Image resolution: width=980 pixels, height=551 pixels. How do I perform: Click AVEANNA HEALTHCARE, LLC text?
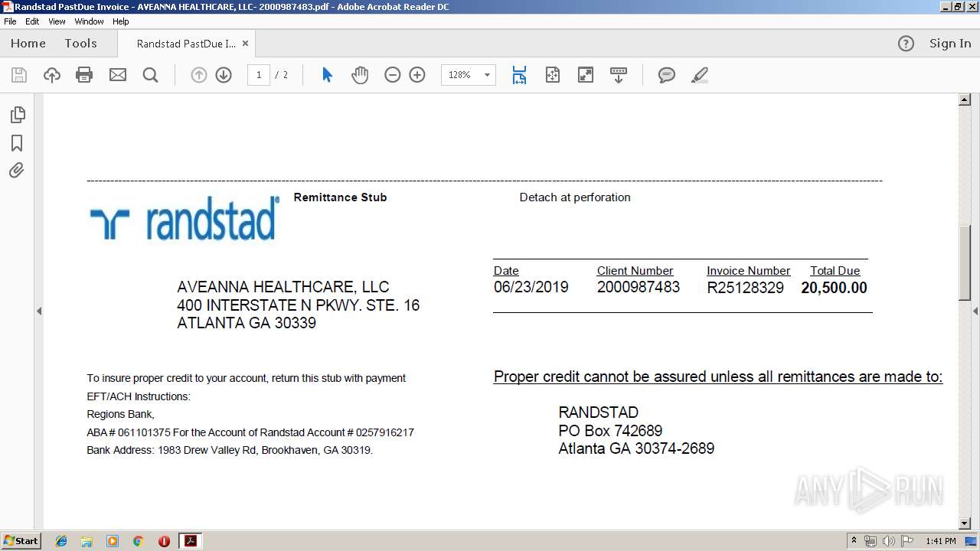tap(283, 287)
